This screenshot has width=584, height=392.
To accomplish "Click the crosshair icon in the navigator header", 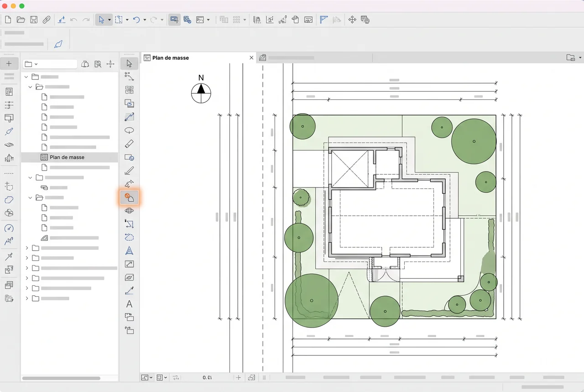I will [110, 64].
